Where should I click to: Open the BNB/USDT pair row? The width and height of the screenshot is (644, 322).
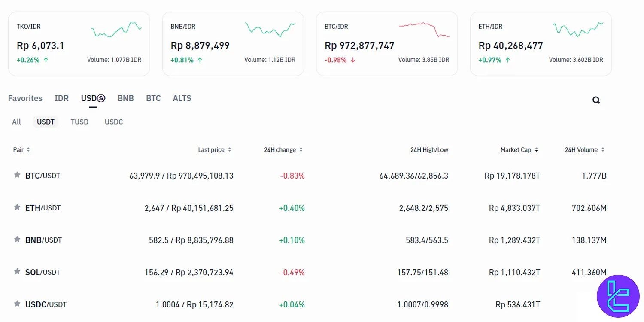click(x=310, y=240)
